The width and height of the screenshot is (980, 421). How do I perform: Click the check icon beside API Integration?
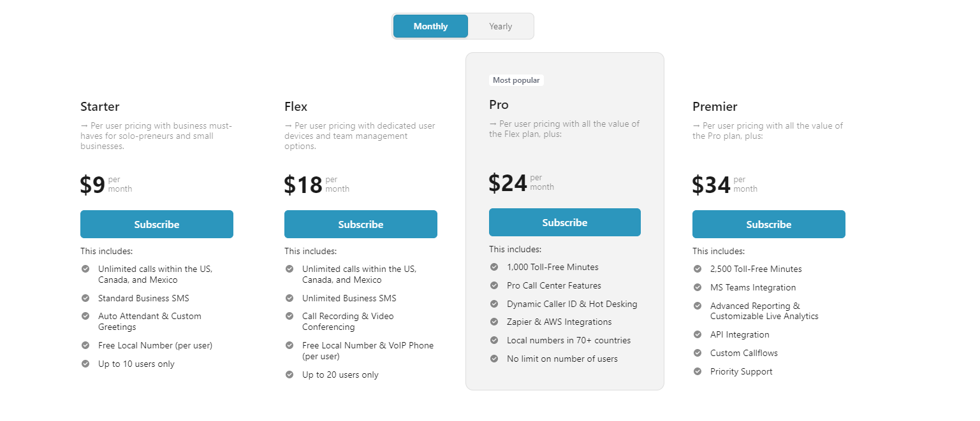coord(698,334)
